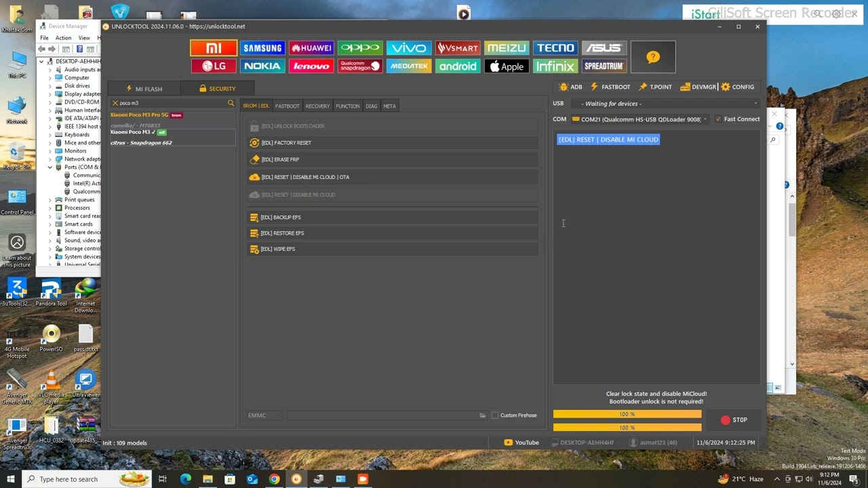Select the Infinix brand logo
Screen dimensions: 868x488
[x=555, y=66]
